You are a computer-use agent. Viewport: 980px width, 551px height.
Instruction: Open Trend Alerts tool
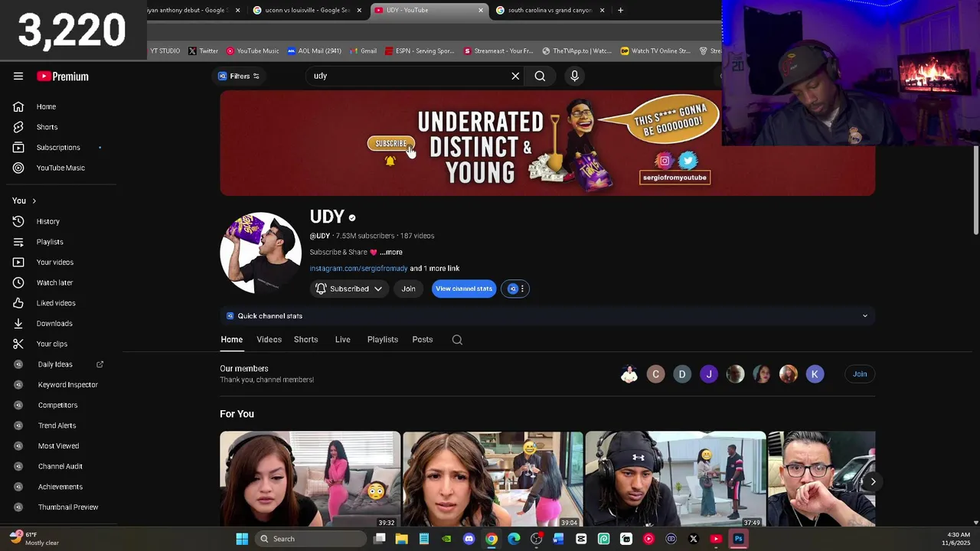57,425
